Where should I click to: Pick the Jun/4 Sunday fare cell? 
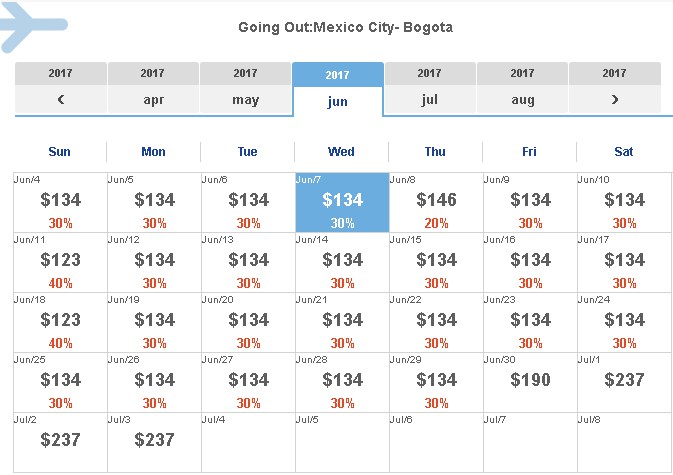point(60,203)
